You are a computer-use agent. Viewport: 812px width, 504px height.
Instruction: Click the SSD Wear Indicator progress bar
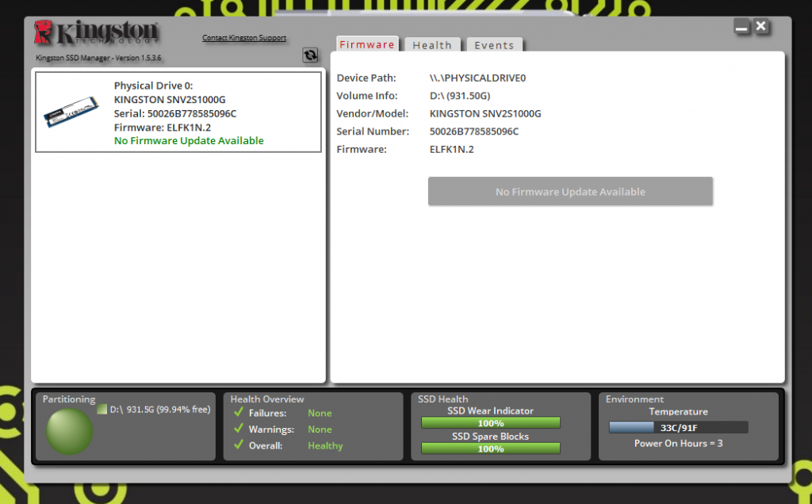490,422
